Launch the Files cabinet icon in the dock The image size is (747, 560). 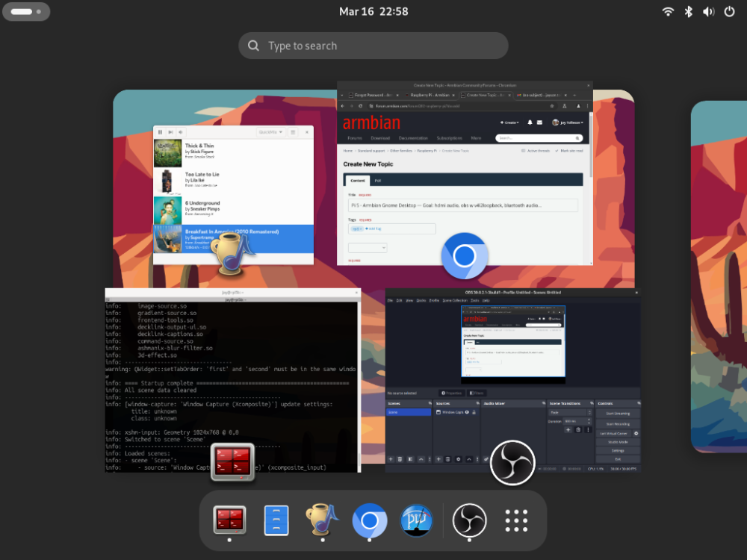click(276, 520)
